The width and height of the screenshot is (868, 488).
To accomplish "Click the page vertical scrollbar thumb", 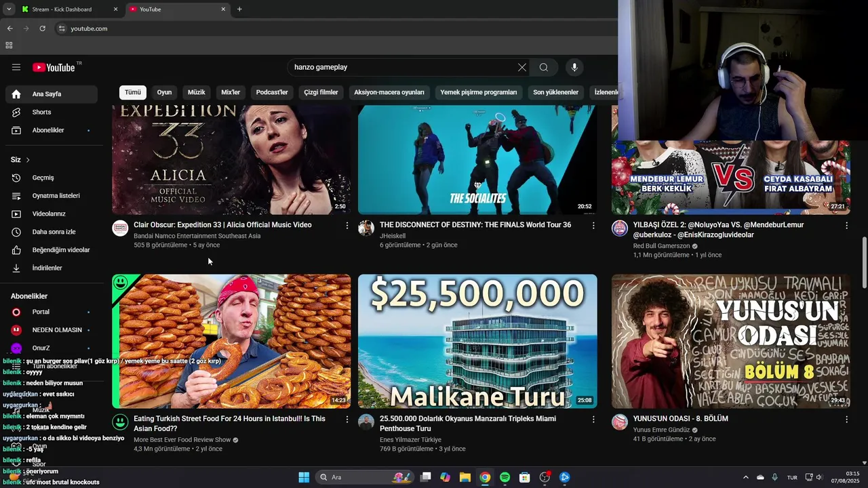I will tap(864, 263).
